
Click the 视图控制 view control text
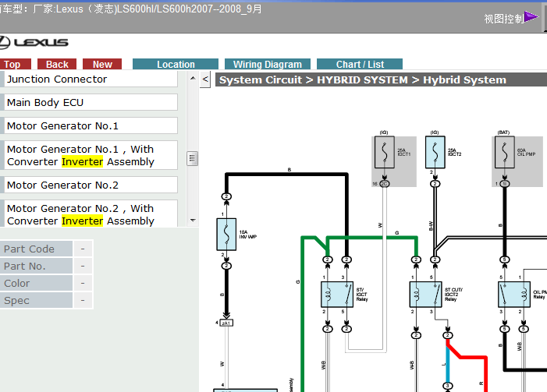504,19
